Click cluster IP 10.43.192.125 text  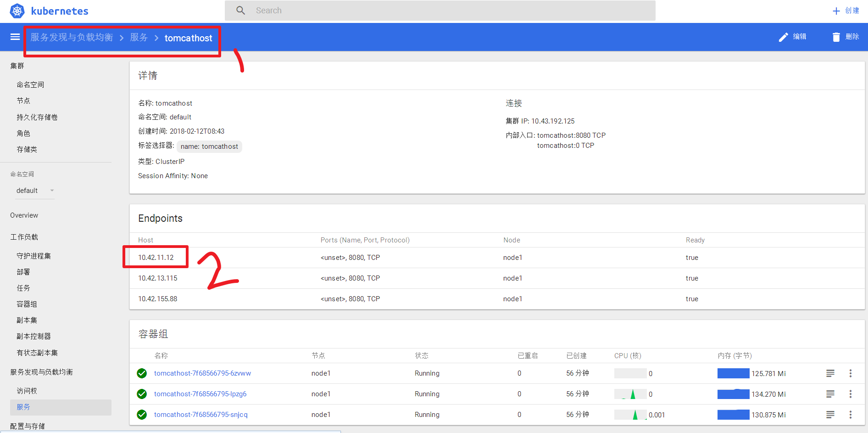pyautogui.click(x=553, y=121)
